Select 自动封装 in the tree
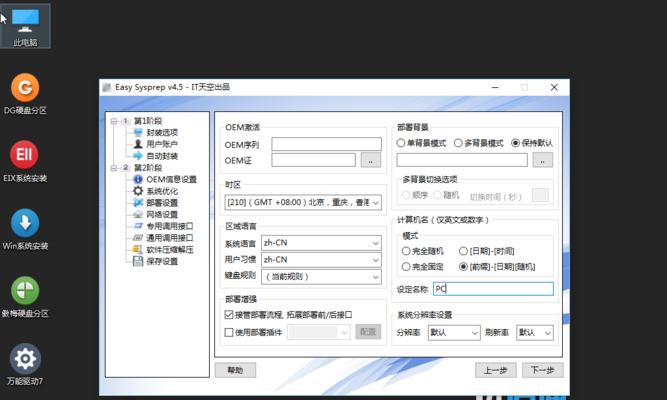667x400 pixels. click(x=162, y=156)
